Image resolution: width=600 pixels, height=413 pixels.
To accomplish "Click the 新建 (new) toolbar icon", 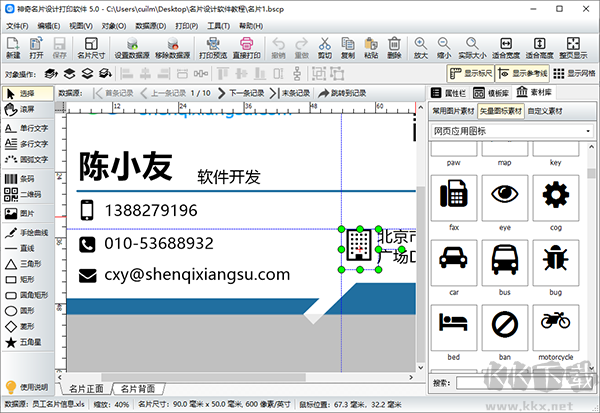I will 13,48.
